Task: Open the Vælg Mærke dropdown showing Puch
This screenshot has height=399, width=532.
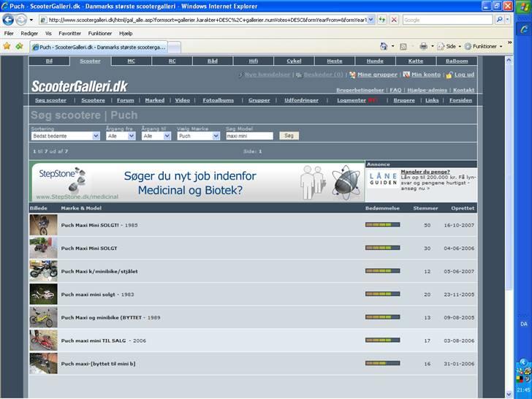Action: (x=198, y=136)
